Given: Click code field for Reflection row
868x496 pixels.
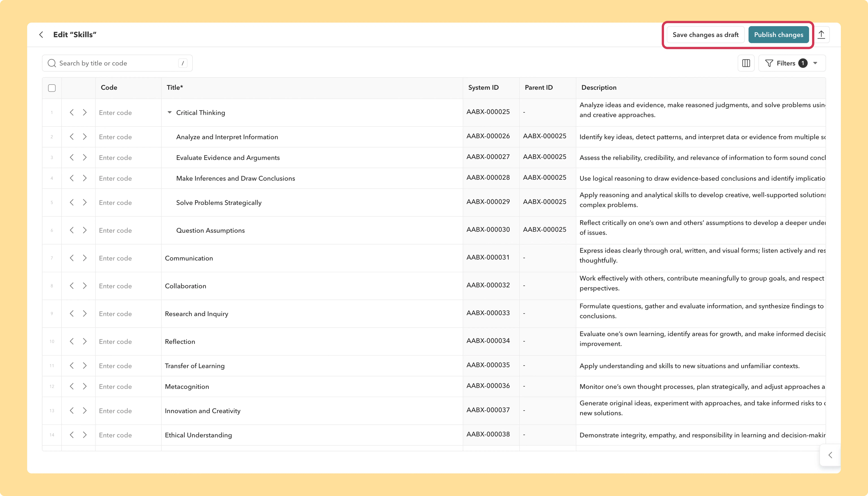Looking at the screenshot, I should point(128,341).
